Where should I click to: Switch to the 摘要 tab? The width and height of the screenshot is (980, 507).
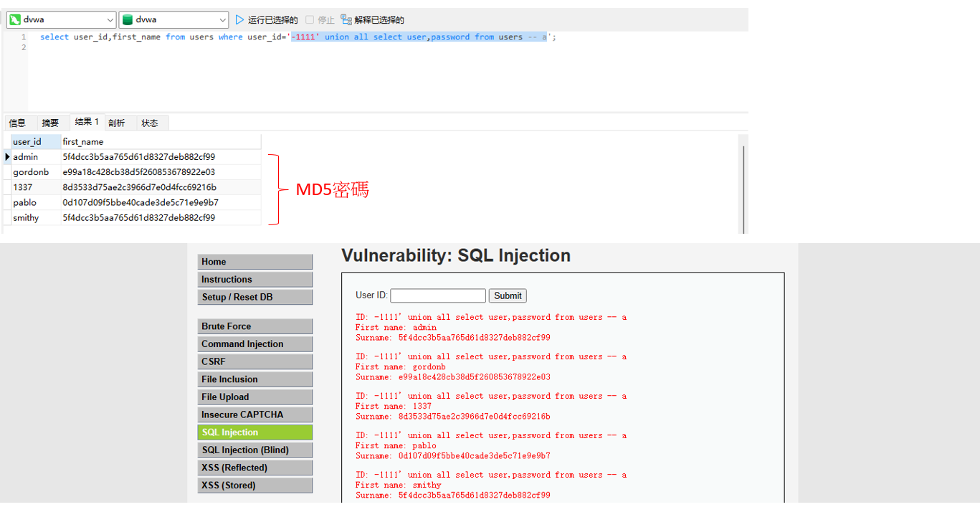click(50, 123)
